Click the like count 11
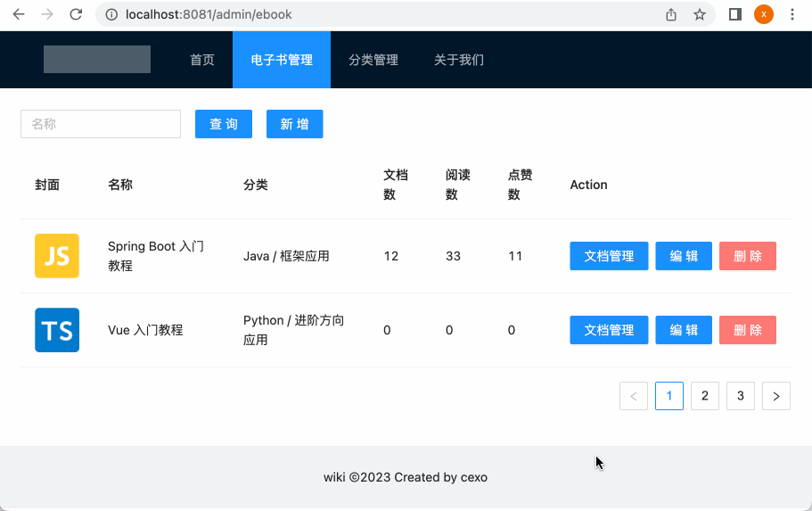 tap(515, 256)
